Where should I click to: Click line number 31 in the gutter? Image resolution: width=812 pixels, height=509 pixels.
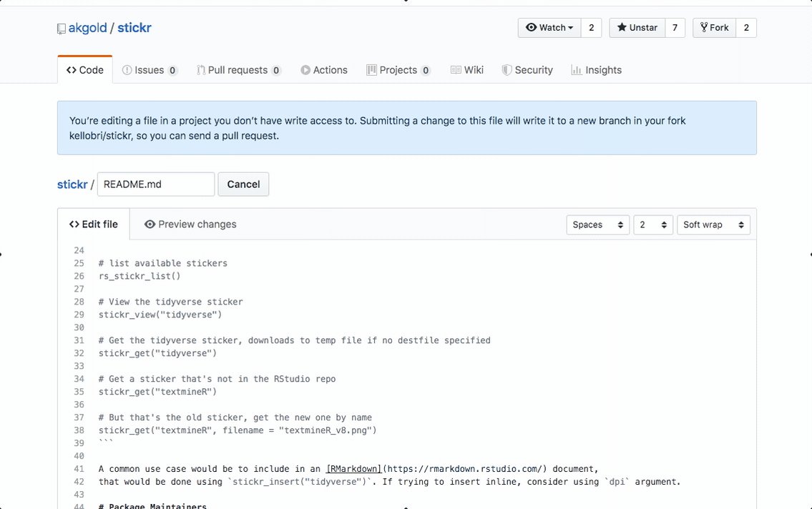[79, 340]
